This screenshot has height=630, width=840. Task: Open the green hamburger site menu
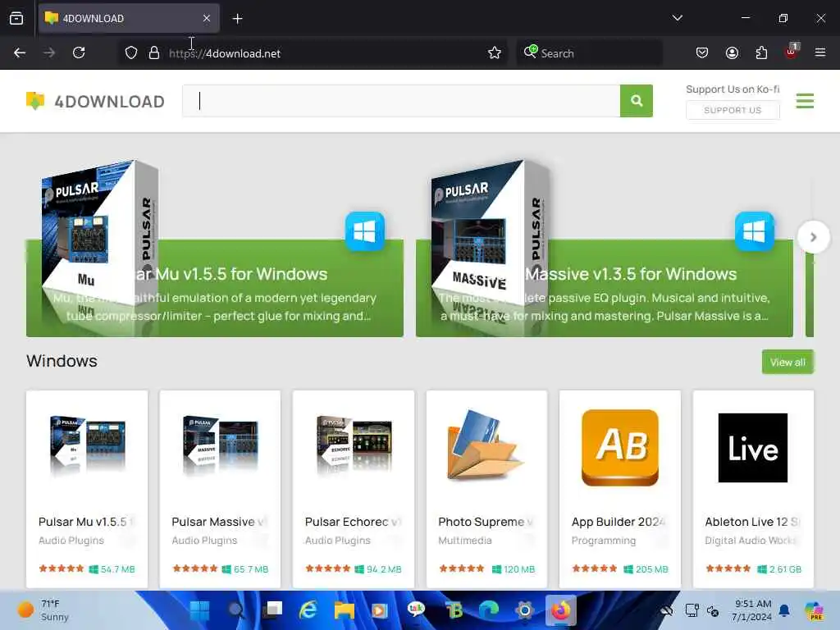click(x=805, y=101)
